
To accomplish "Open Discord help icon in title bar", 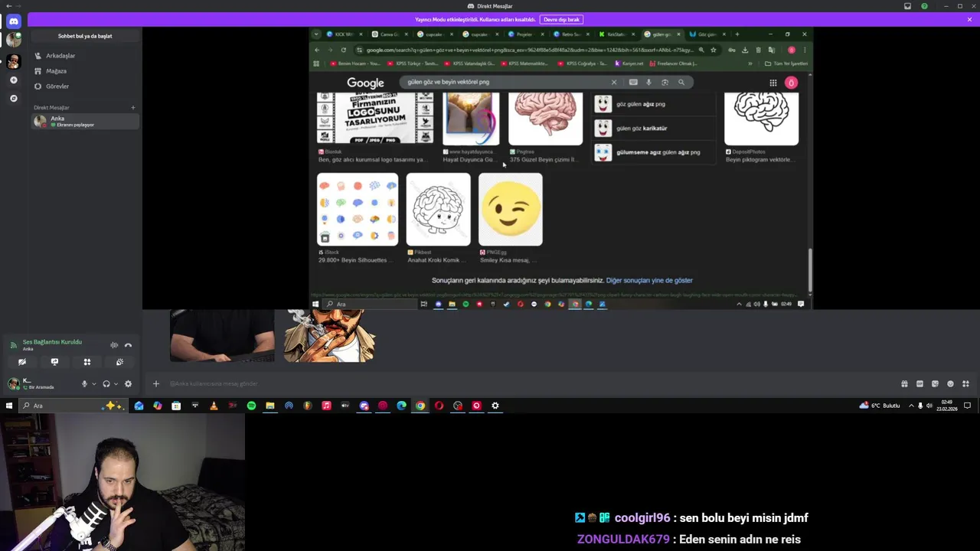I will (x=924, y=6).
